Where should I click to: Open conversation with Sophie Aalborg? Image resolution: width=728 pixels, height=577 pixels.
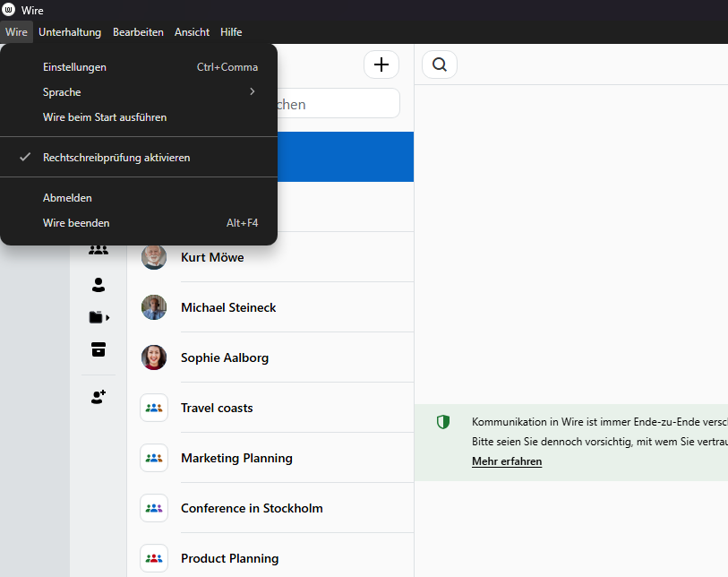pyautogui.click(x=270, y=357)
